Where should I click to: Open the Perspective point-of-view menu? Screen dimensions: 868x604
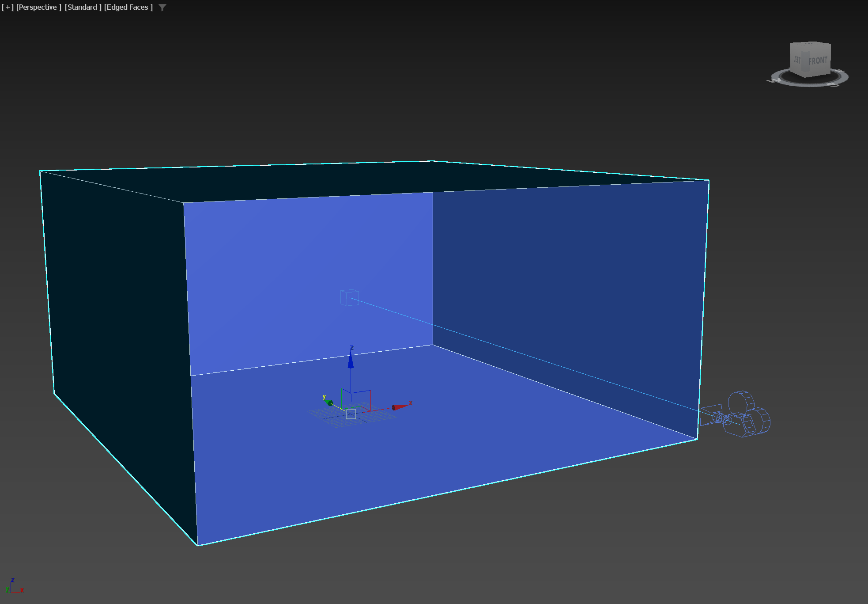coord(38,7)
